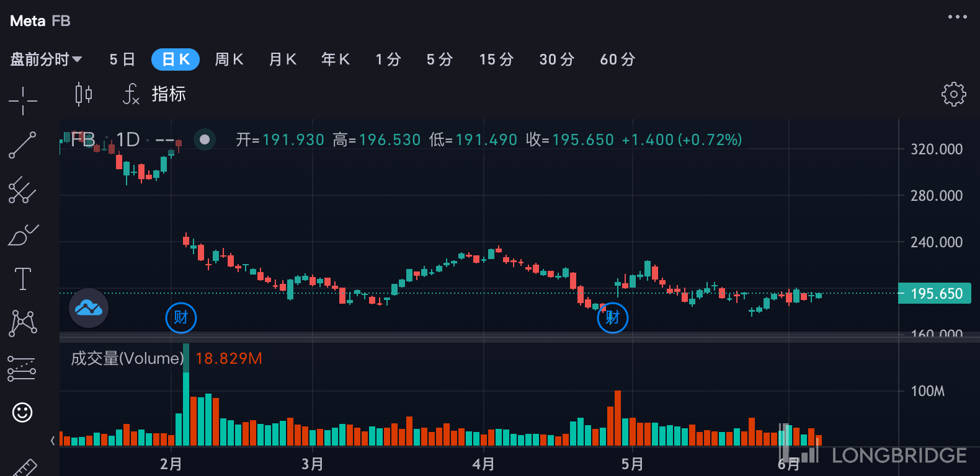The height and width of the screenshot is (476, 980).
Task: Select the pitchfork channel tool
Action: click(22, 190)
